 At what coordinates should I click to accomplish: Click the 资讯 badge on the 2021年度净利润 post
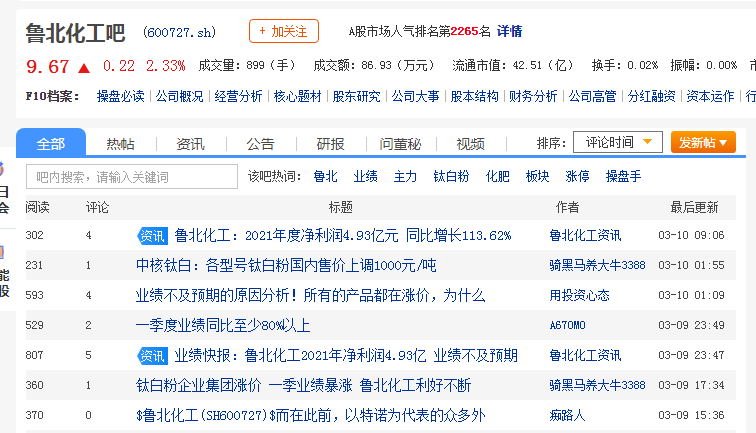(x=152, y=236)
